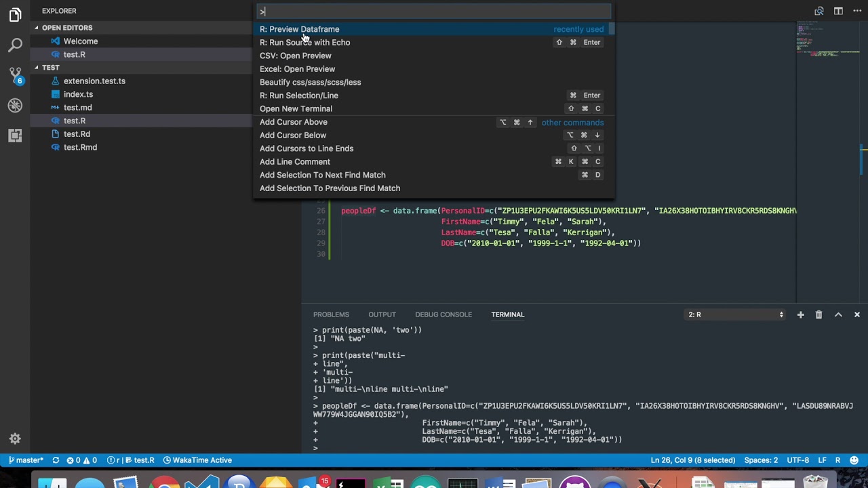The image size is (868, 488).
Task: Click the file search preview icon in editor title
Action: click(x=819, y=11)
